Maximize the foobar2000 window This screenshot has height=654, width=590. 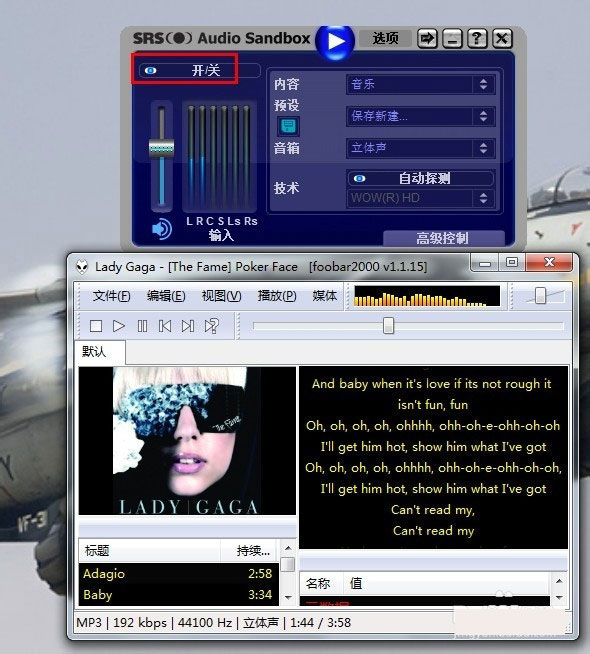(x=512, y=262)
